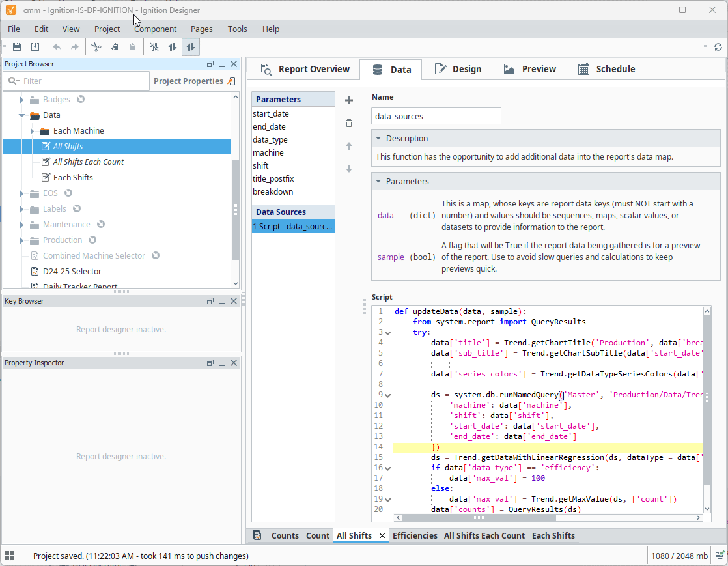Viewport: 728px width, 566px height.
Task: Click the Save and publish toolbar icon
Action: click(x=35, y=47)
